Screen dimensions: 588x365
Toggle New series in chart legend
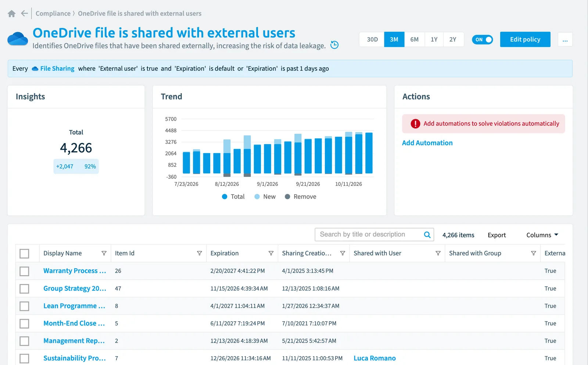click(x=265, y=196)
